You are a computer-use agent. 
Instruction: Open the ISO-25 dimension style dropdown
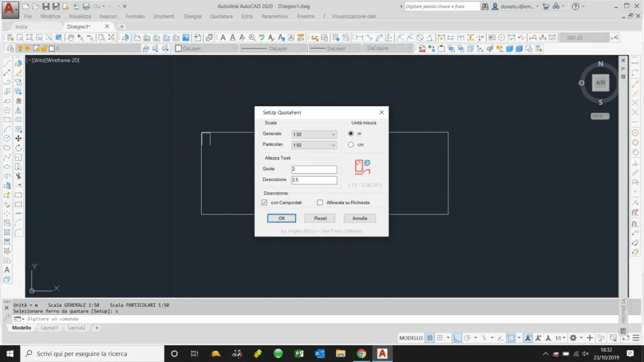[585, 38]
